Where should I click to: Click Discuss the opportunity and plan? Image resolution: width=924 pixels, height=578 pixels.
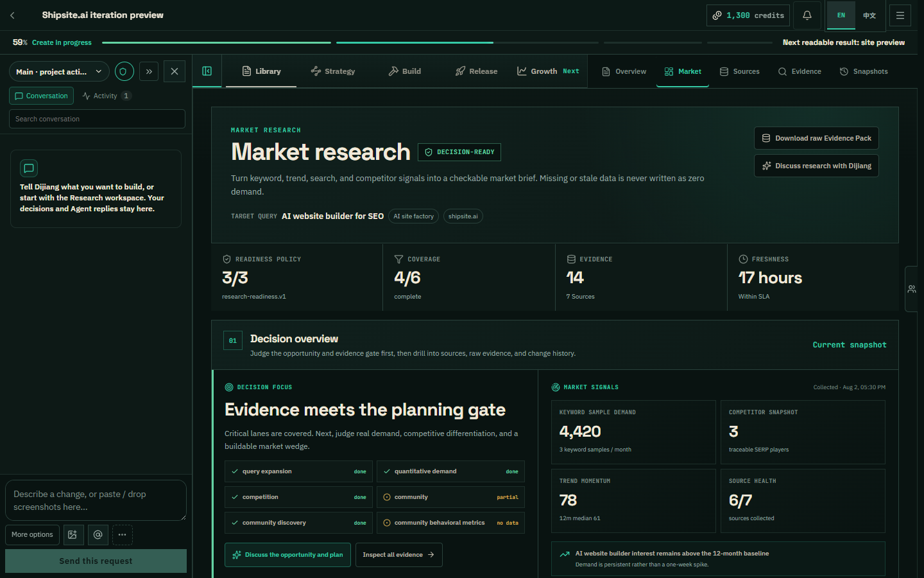287,555
